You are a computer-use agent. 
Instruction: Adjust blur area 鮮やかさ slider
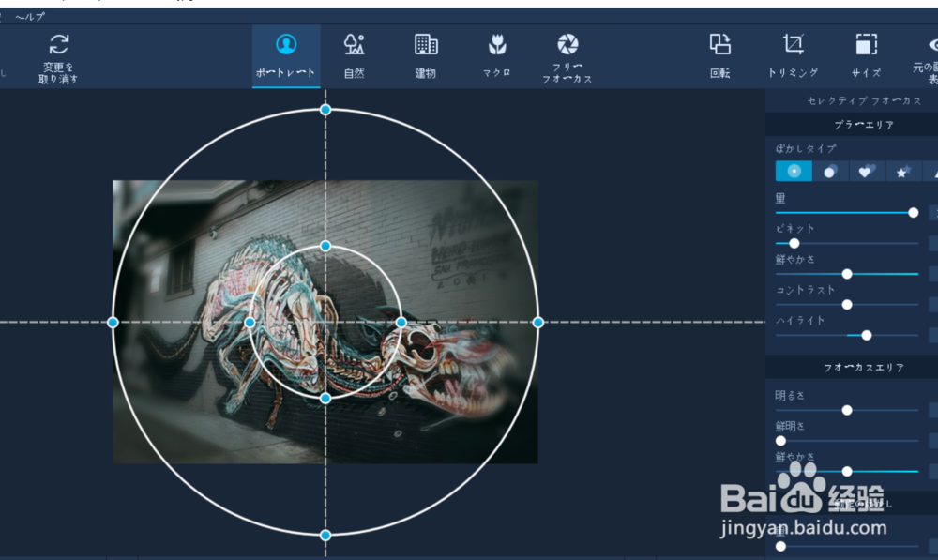click(847, 274)
